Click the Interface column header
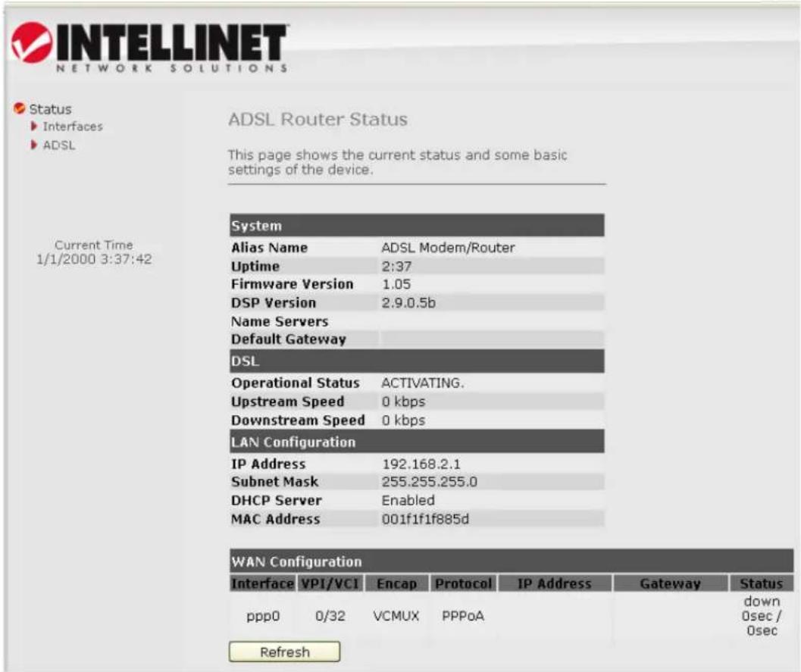Screen dimensions: 801x672 pos(262,583)
